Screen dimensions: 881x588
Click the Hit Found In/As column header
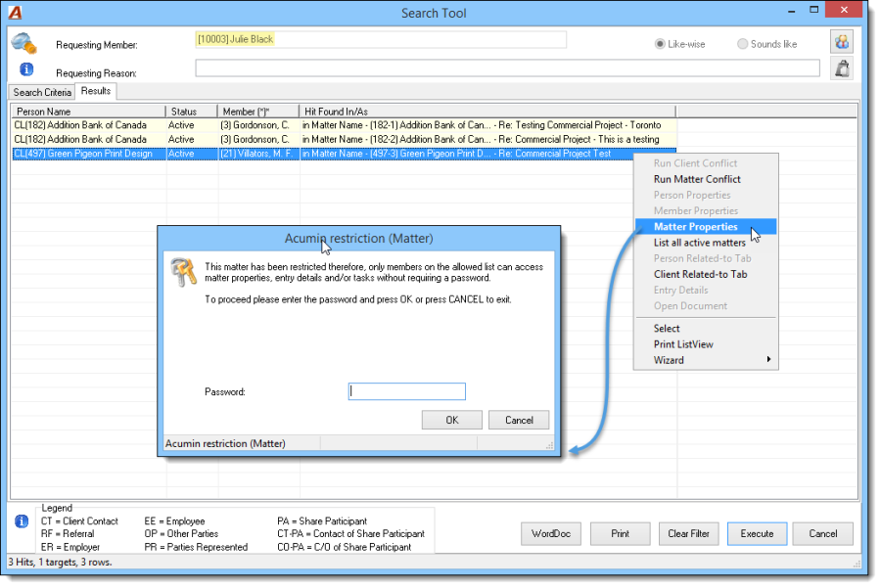coord(487,112)
